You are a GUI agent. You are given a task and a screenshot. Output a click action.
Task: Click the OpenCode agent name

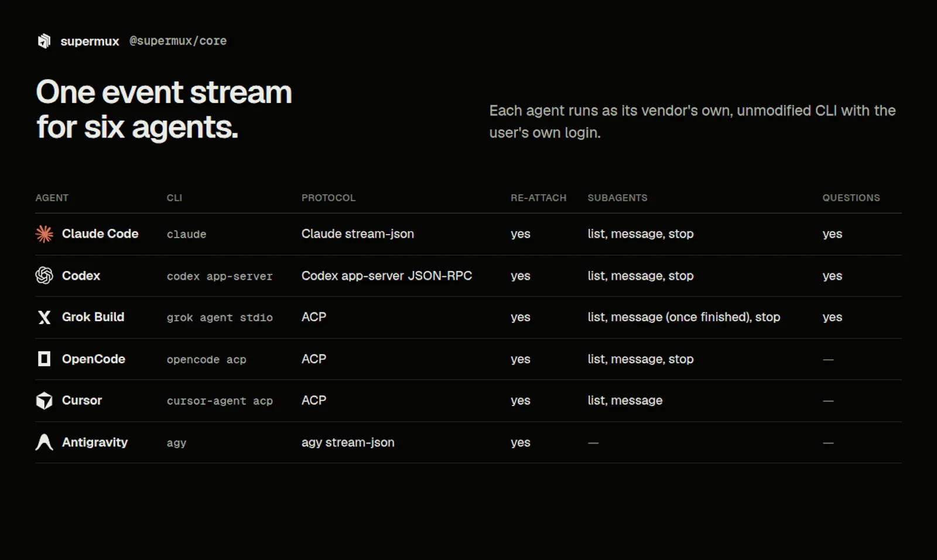tap(94, 359)
